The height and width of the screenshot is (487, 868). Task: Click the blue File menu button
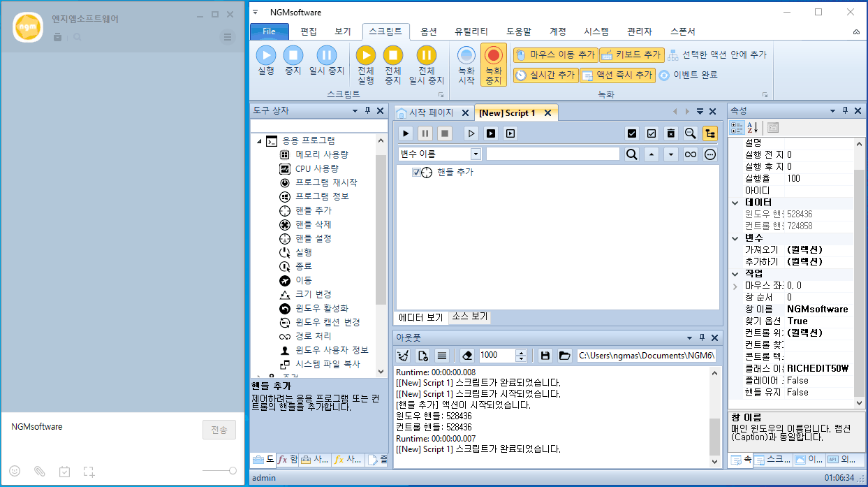click(270, 31)
